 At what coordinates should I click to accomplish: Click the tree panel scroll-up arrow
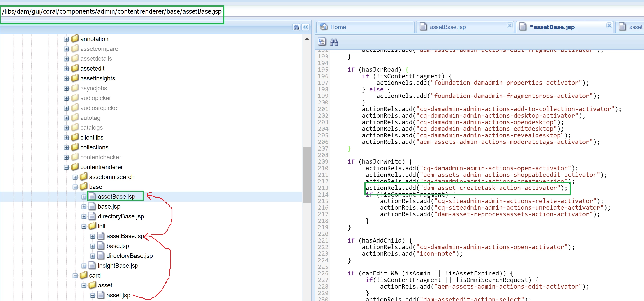[307, 39]
